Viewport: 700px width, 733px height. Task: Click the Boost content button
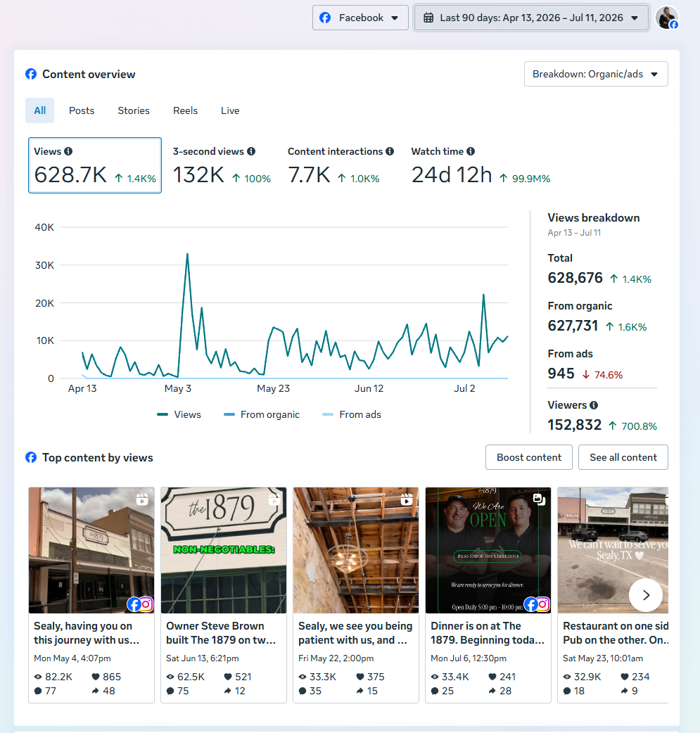pos(529,457)
